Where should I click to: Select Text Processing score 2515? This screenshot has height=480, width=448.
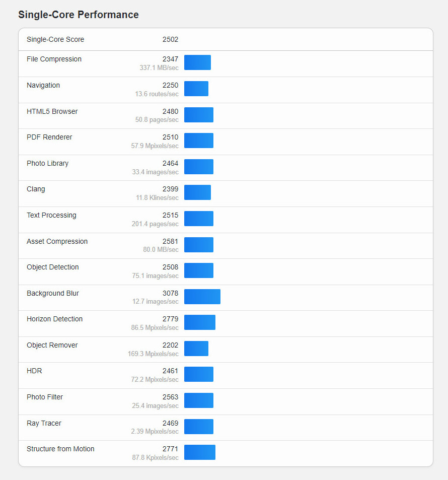(x=170, y=215)
